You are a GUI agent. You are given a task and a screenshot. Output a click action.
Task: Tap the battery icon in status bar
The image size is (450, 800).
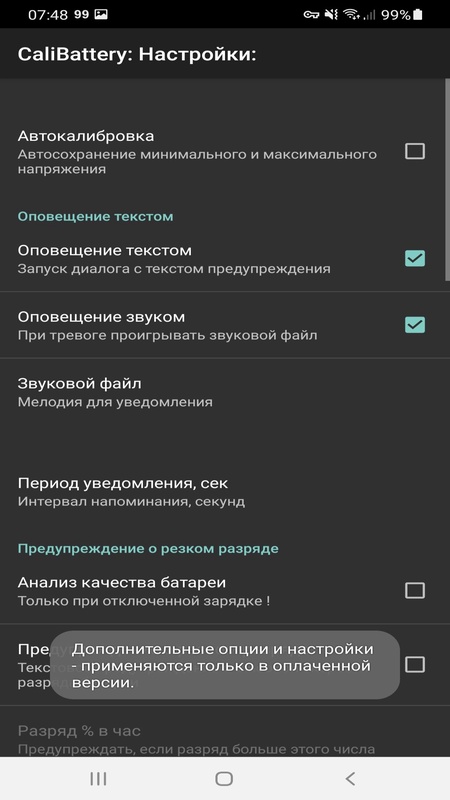click(x=418, y=15)
